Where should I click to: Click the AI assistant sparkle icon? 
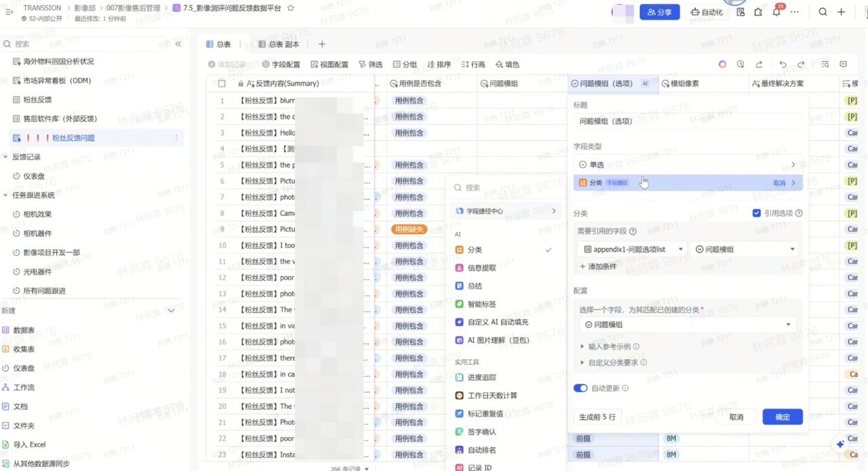840,444
